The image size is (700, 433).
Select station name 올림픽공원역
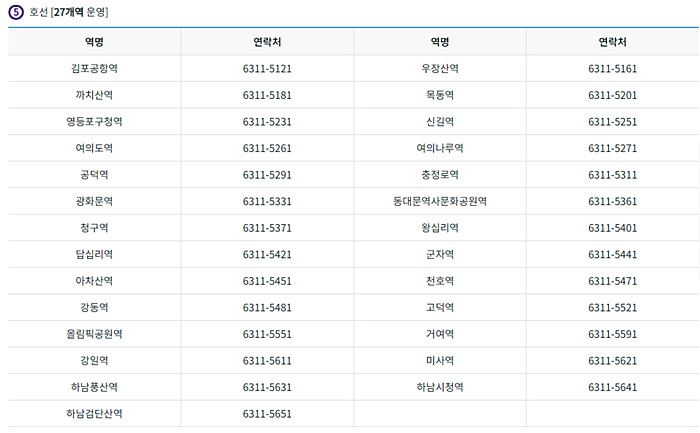pos(94,334)
